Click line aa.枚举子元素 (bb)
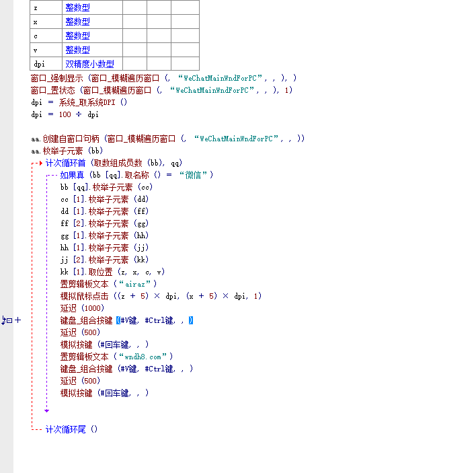The image size is (476, 473). click(x=67, y=151)
